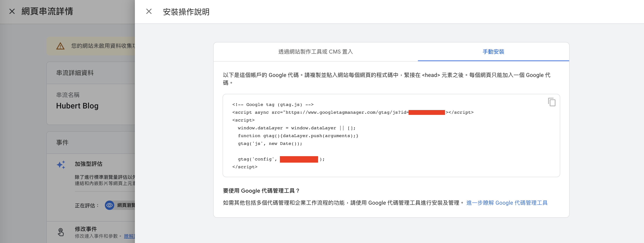
Task: Open the 瞭解詳情 link under 修改事件
Action: (x=129, y=236)
